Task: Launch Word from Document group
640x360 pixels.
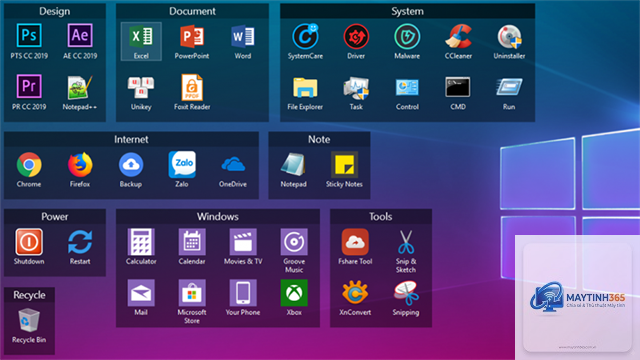Action: 243,37
